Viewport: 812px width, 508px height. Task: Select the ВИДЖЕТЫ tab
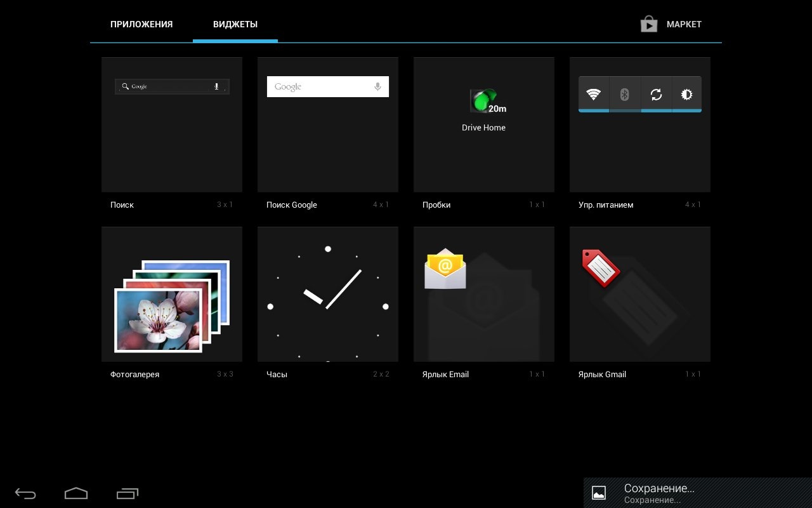click(235, 25)
